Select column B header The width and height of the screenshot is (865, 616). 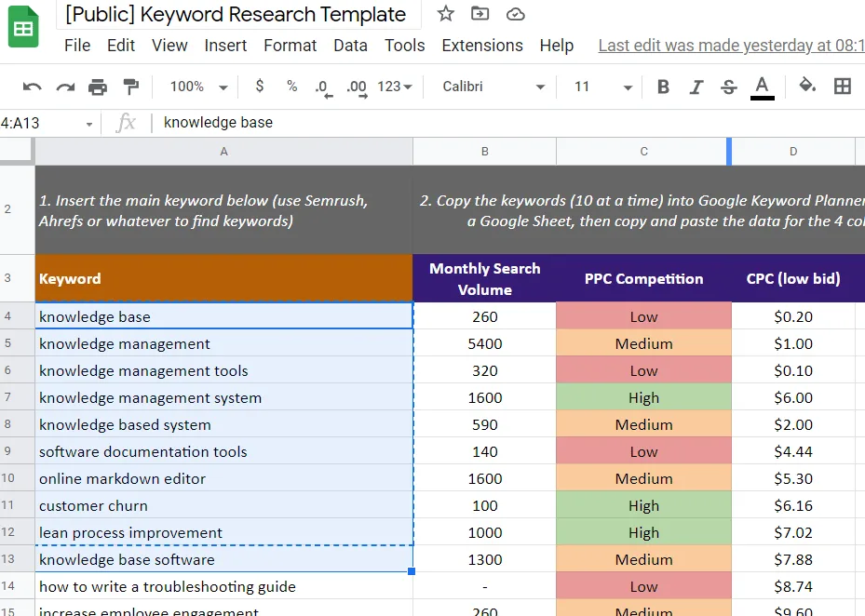pos(485,151)
